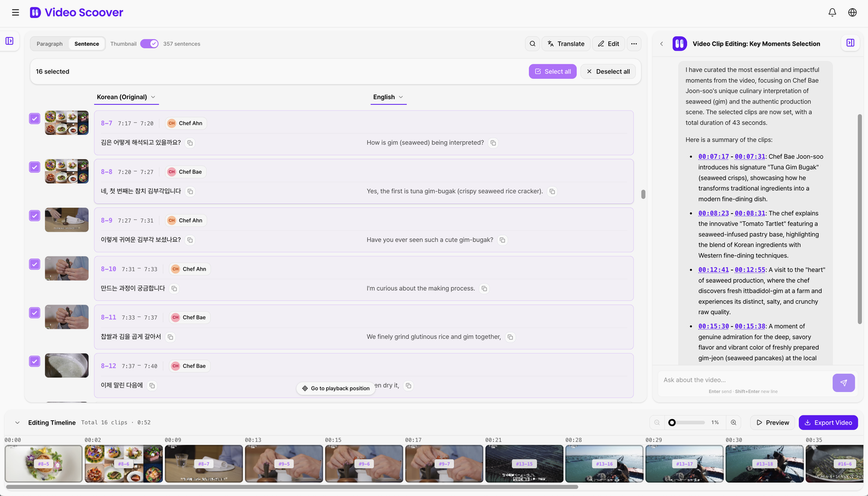Go to playback position

[x=335, y=388]
